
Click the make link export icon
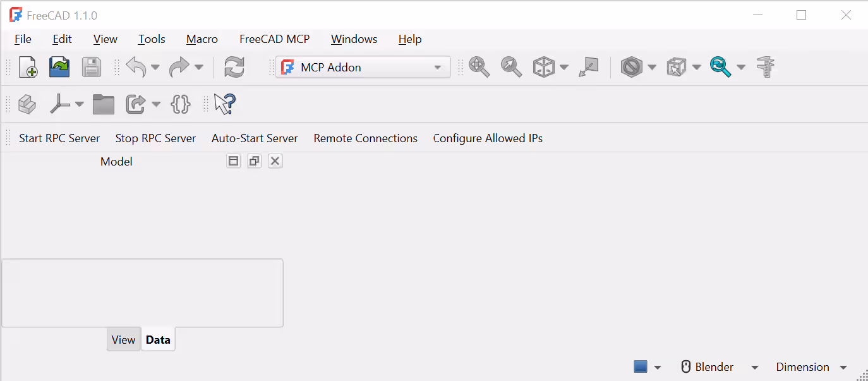click(x=136, y=104)
